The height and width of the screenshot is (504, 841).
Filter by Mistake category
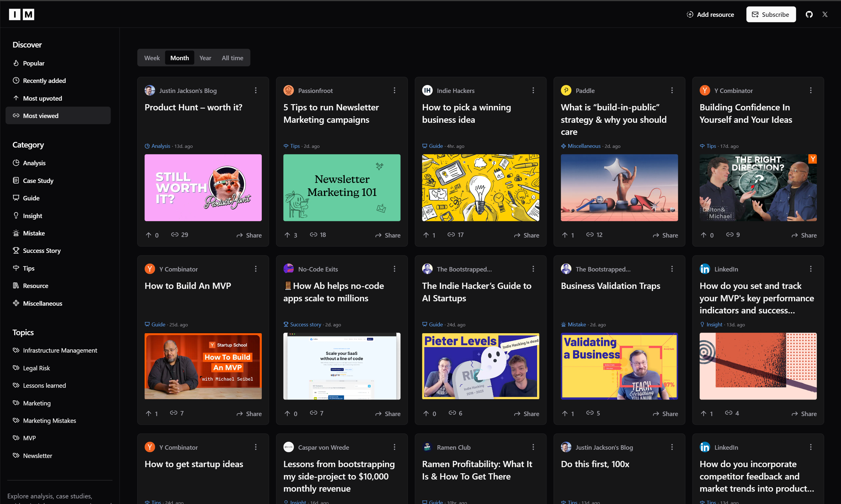click(x=58, y=233)
